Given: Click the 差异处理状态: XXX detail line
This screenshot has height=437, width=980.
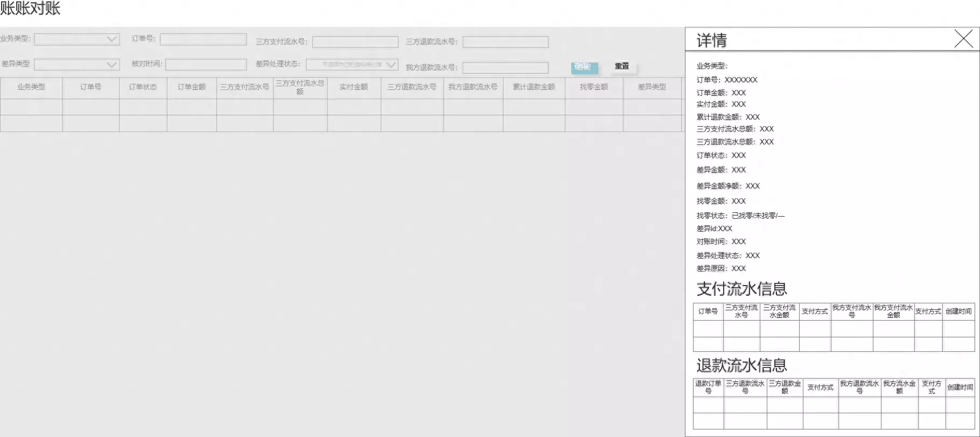Looking at the screenshot, I should (x=728, y=255).
